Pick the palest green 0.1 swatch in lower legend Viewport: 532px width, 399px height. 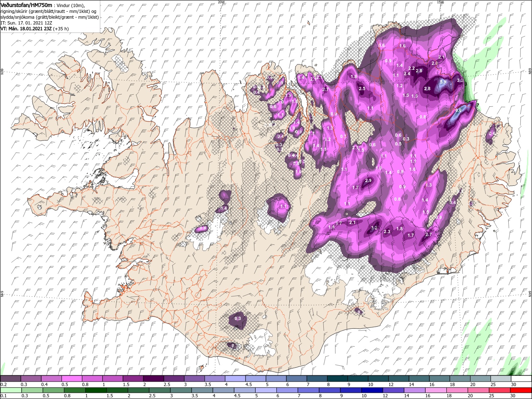tap(11, 390)
